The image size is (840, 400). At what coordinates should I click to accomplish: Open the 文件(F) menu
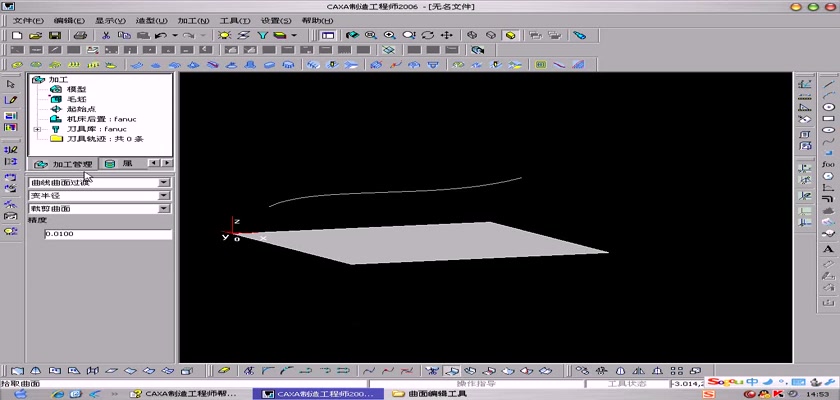click(28, 21)
